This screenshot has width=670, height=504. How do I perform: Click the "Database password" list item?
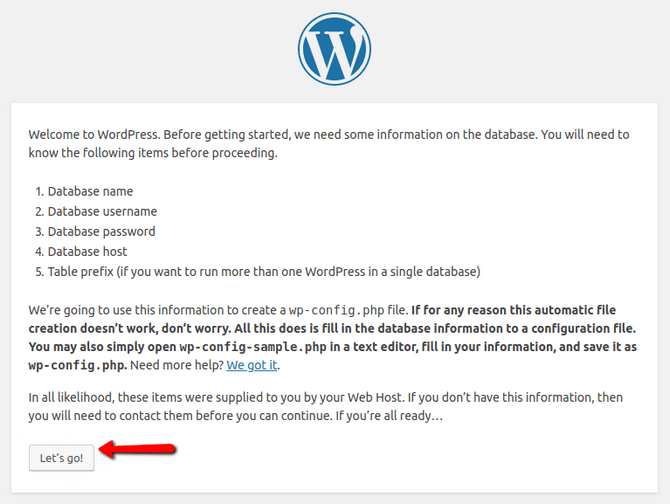101,231
